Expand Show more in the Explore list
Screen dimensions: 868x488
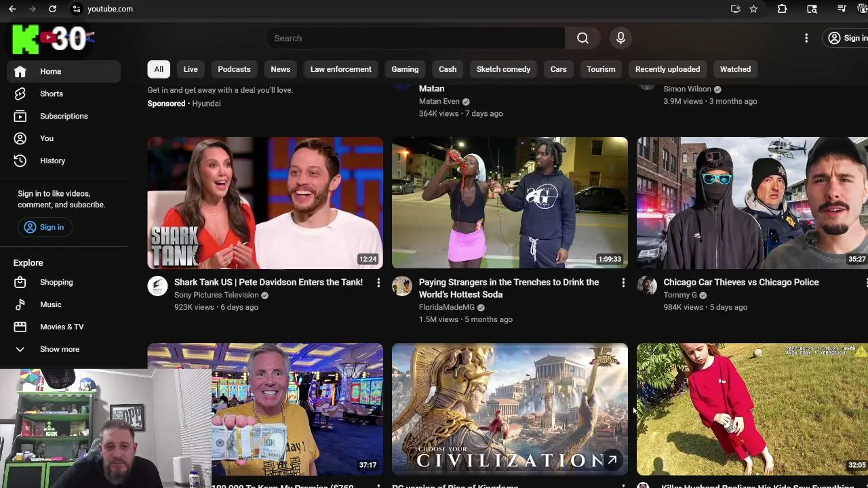(x=64, y=349)
